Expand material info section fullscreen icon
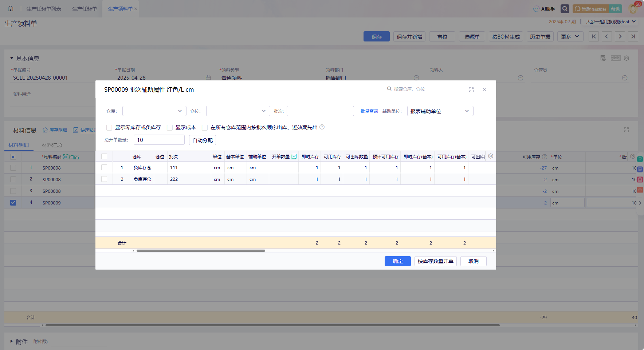 click(x=627, y=130)
